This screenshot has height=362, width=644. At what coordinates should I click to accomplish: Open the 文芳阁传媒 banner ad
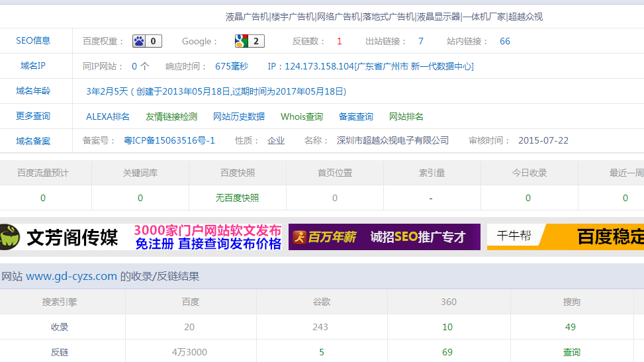pyautogui.click(x=141, y=237)
